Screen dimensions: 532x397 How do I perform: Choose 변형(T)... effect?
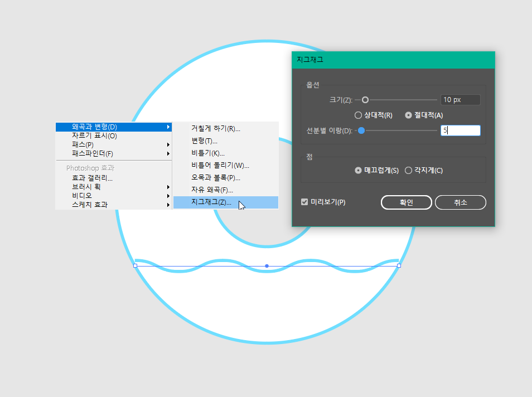pos(226,141)
